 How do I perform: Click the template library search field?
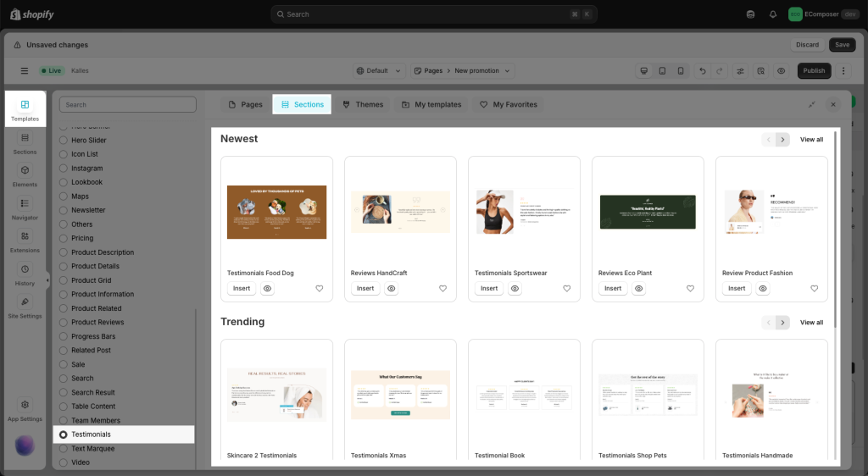[128, 105]
